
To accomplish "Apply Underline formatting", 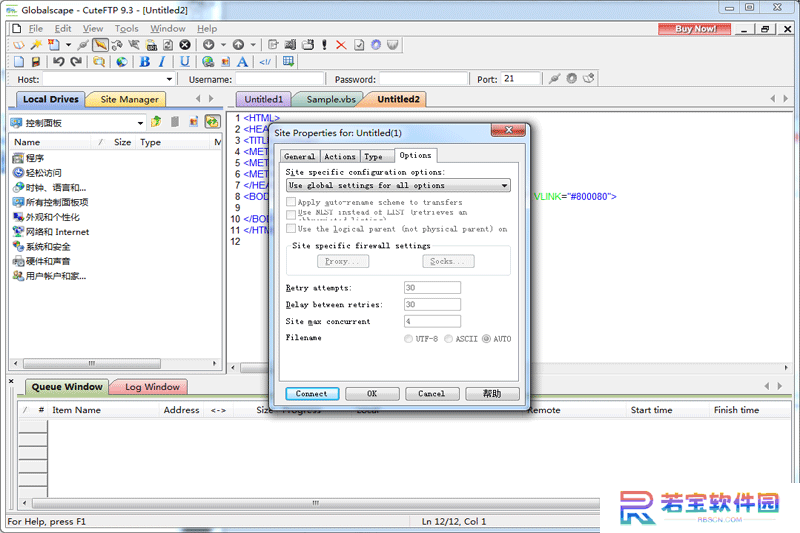I will (185, 62).
